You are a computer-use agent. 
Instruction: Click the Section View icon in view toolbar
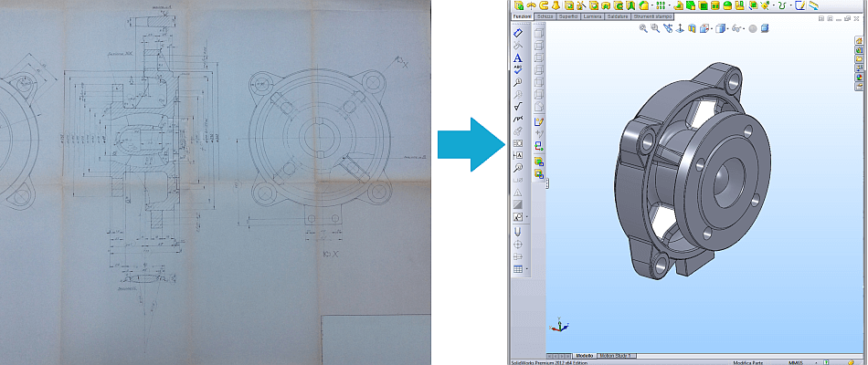pos(692,29)
